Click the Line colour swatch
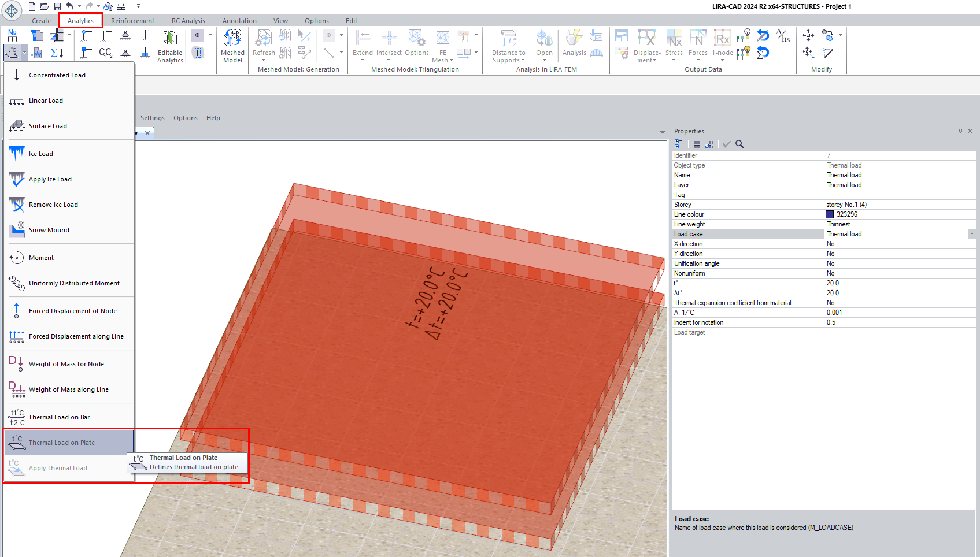Viewport: 980px width, 557px height. pos(830,214)
